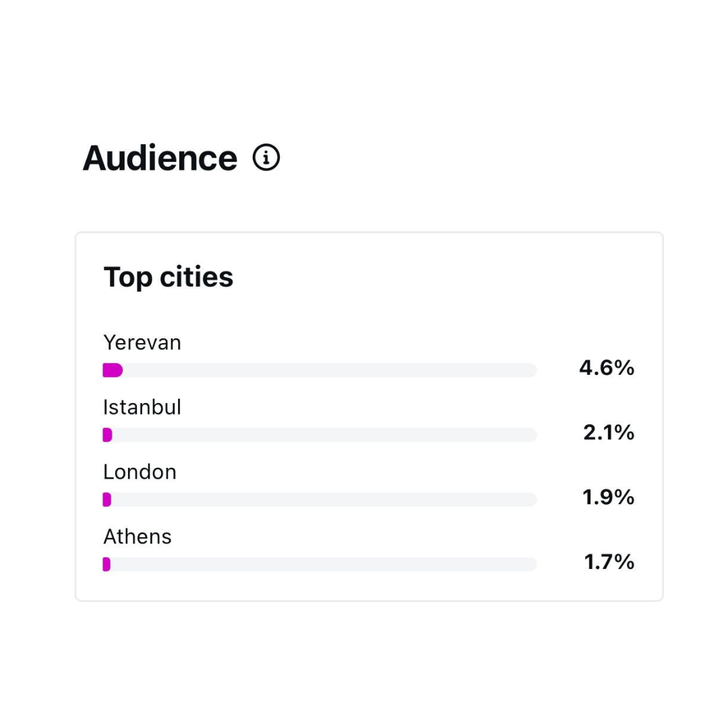Click the Yerevan city label
Viewport: 728px width, 728px height.
(x=142, y=342)
